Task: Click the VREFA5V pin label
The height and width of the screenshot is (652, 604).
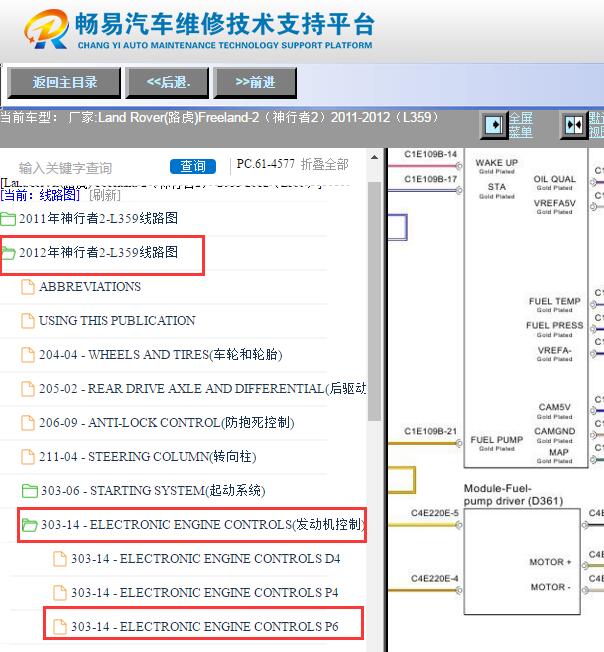Action: pos(555,203)
